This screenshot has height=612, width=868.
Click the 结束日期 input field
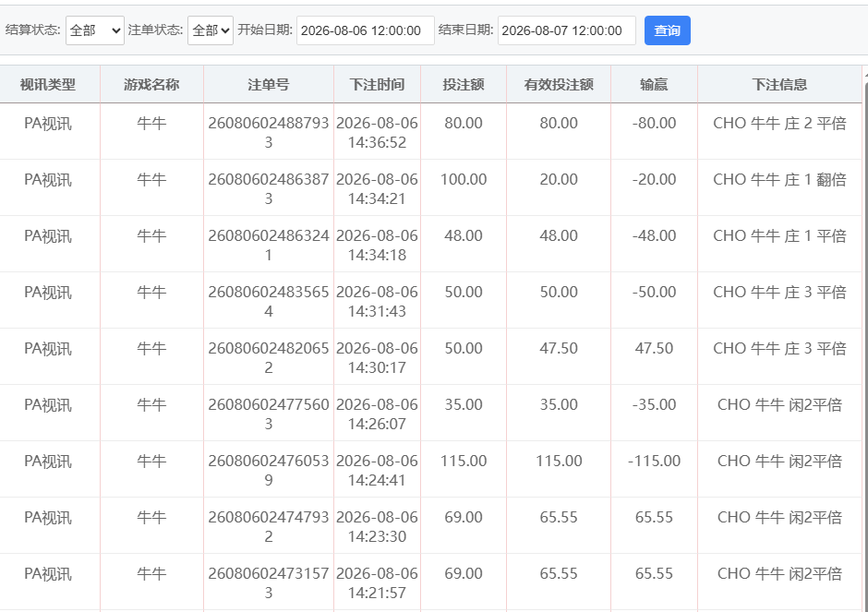pos(567,30)
